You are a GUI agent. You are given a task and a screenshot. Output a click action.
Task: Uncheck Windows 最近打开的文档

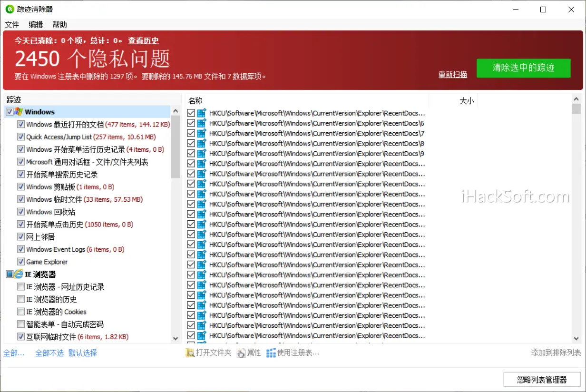point(21,124)
